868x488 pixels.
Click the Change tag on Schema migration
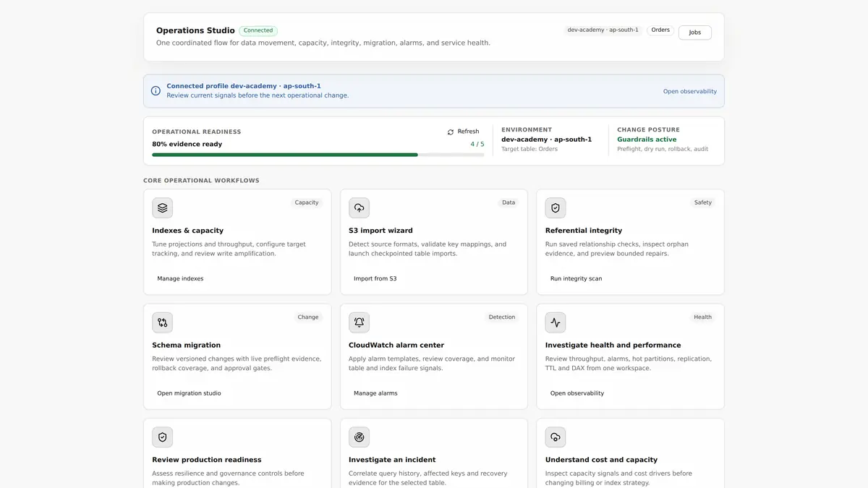point(308,317)
